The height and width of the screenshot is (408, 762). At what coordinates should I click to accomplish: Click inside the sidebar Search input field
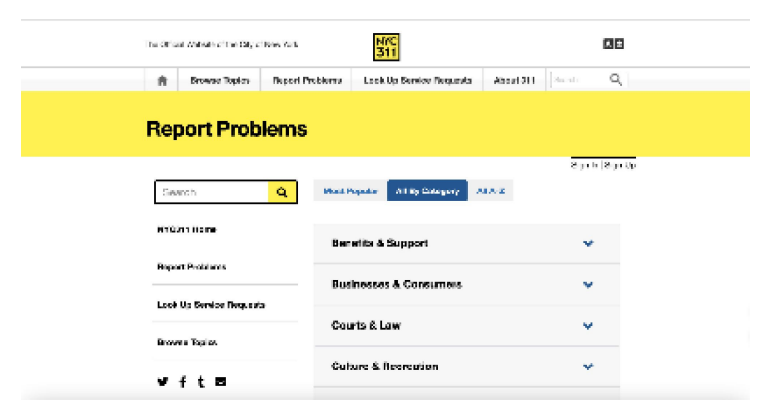211,192
